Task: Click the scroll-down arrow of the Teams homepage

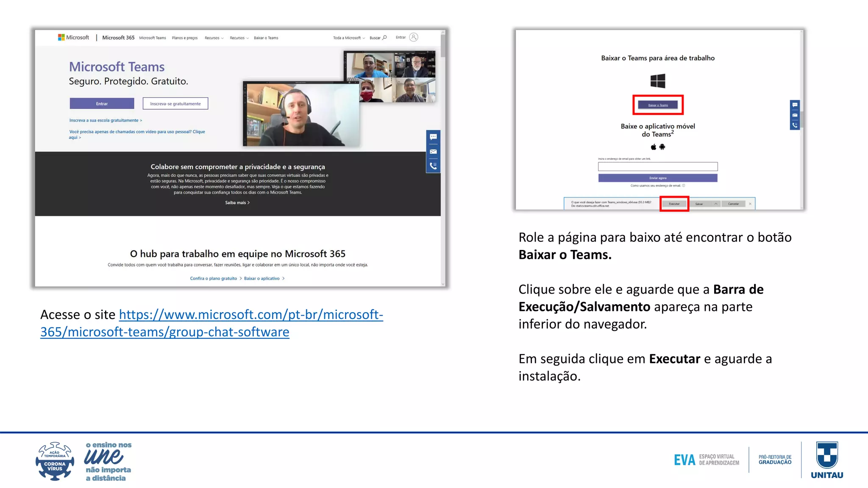Action: coord(443,284)
